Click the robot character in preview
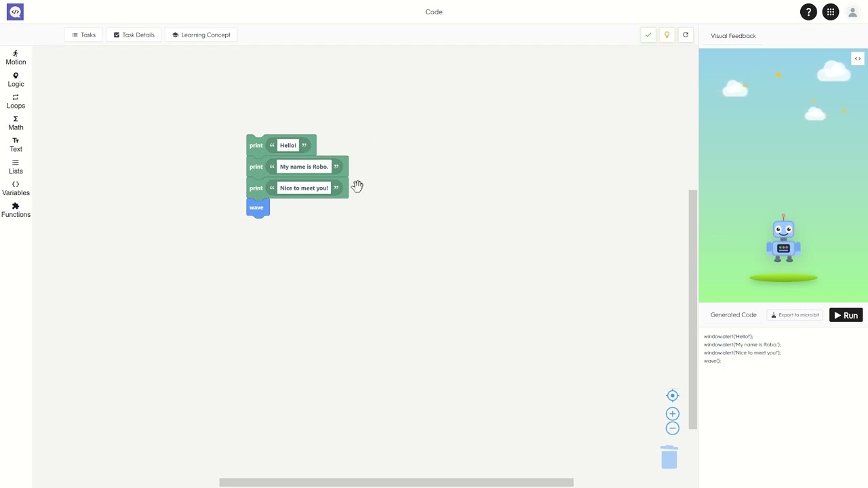 (x=783, y=239)
